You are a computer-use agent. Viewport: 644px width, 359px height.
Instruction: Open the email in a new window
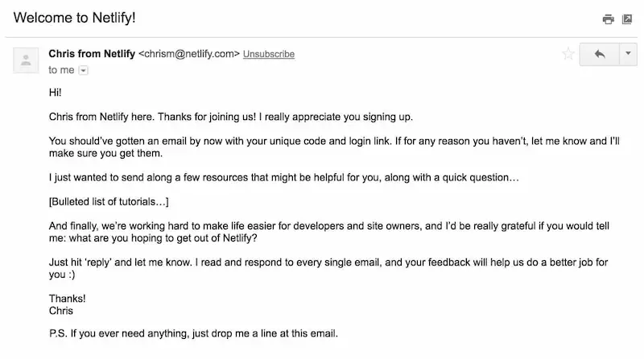(x=627, y=19)
